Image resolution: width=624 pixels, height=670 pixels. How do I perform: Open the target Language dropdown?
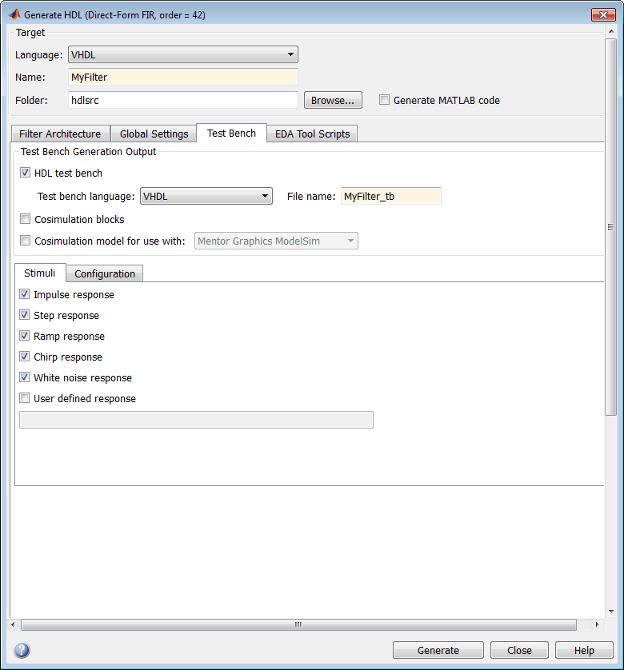pos(183,54)
